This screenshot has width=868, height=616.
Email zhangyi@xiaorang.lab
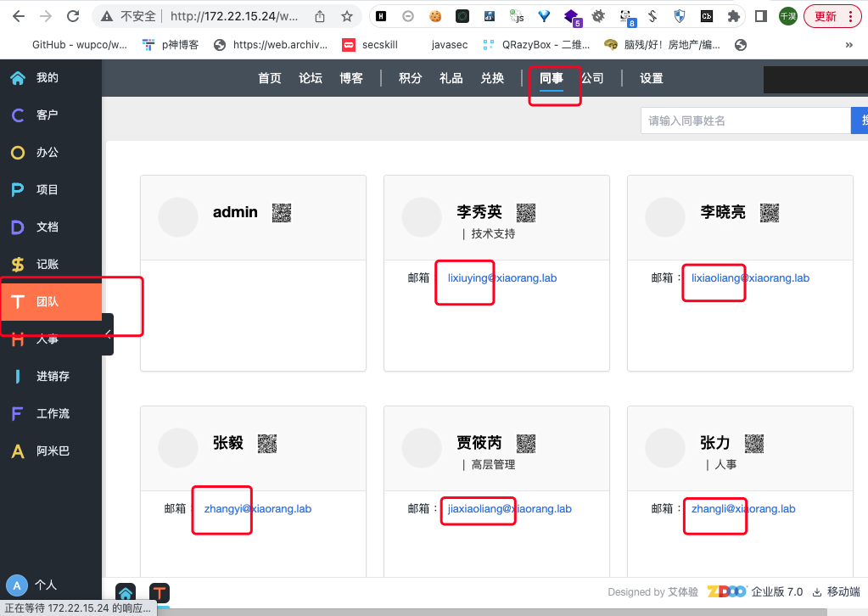(x=257, y=509)
